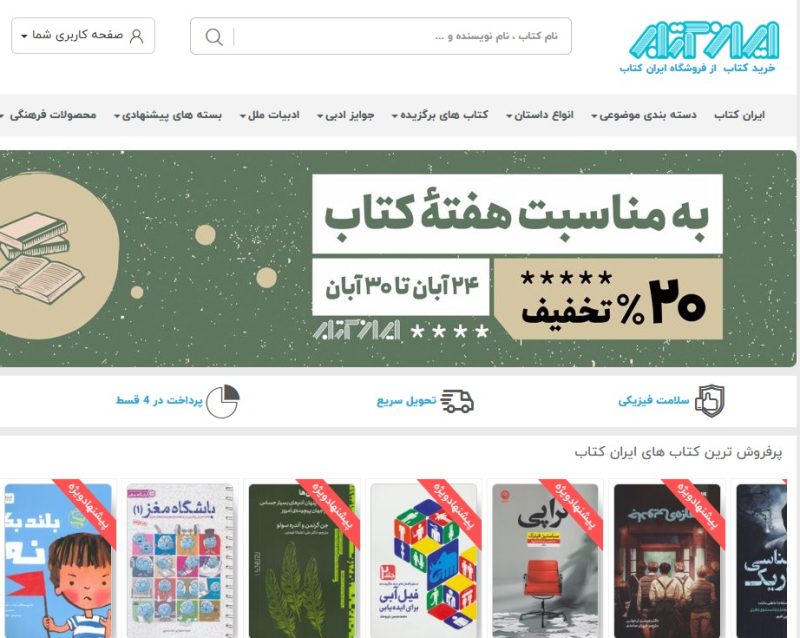Click the پرداخت در 4 قسط link
Image resolution: width=800 pixels, height=638 pixels.
159,400
